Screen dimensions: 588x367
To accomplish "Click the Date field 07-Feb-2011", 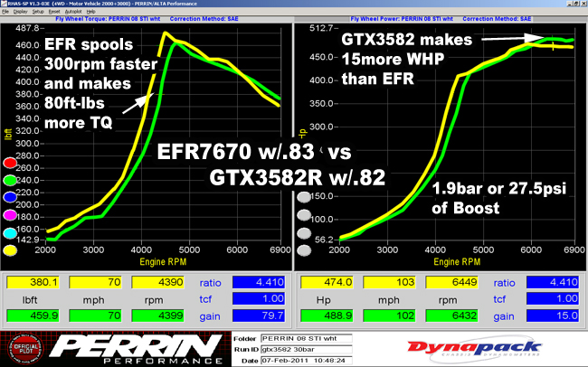I will coord(307,361).
